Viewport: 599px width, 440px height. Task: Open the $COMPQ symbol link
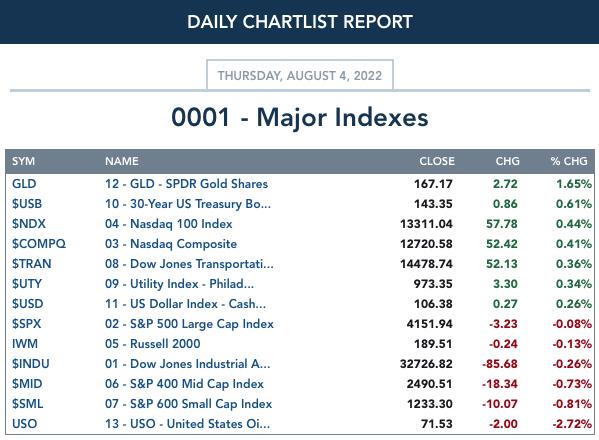coord(39,244)
